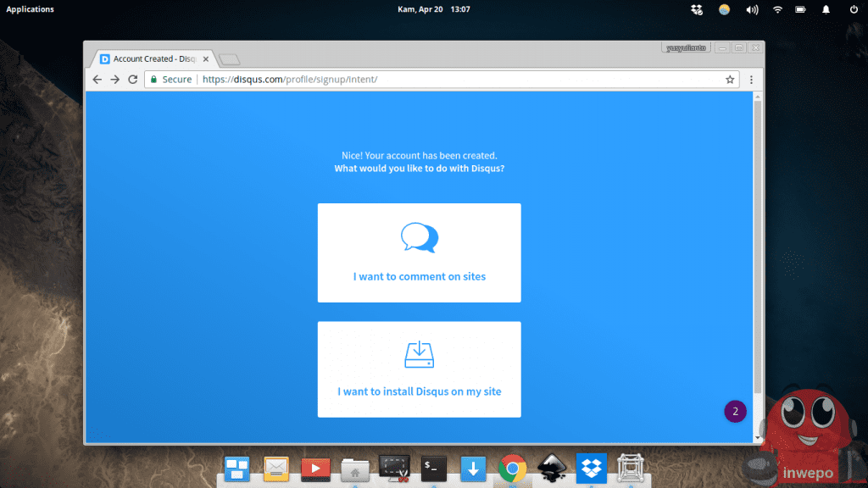Choose I want to comment on sites
The height and width of the screenshot is (488, 868).
(x=419, y=252)
